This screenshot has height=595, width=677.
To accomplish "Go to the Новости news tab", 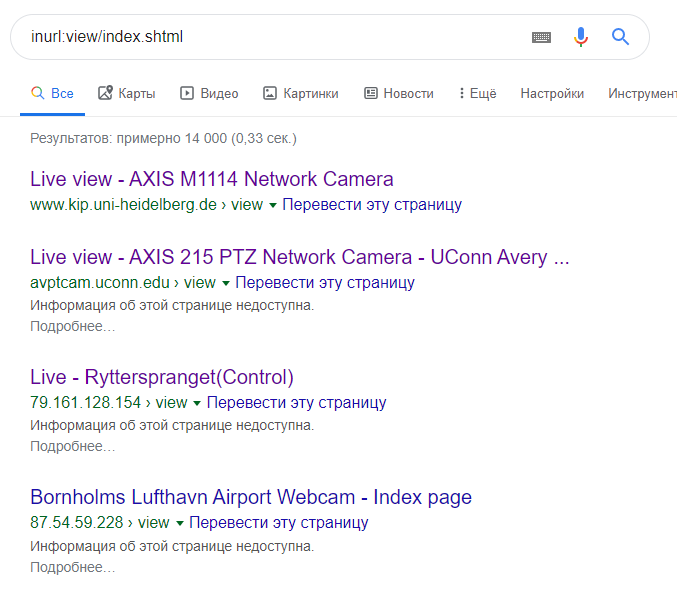I will pos(399,93).
